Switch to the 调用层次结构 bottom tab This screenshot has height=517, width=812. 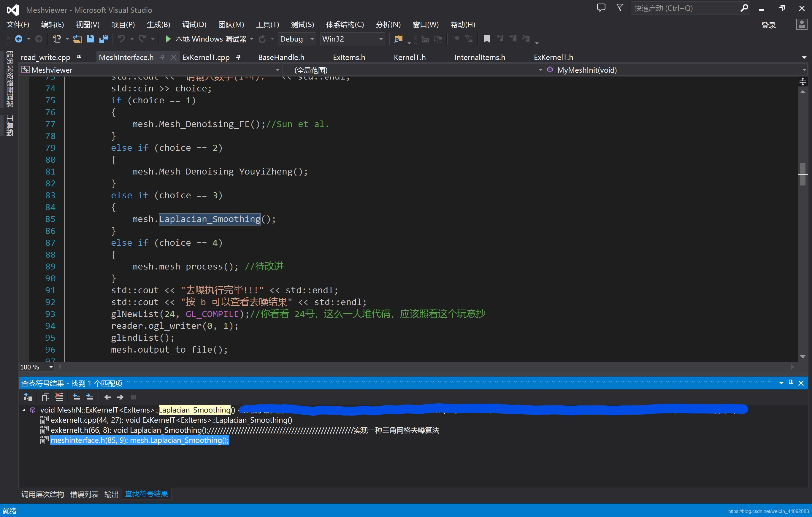pyautogui.click(x=42, y=494)
